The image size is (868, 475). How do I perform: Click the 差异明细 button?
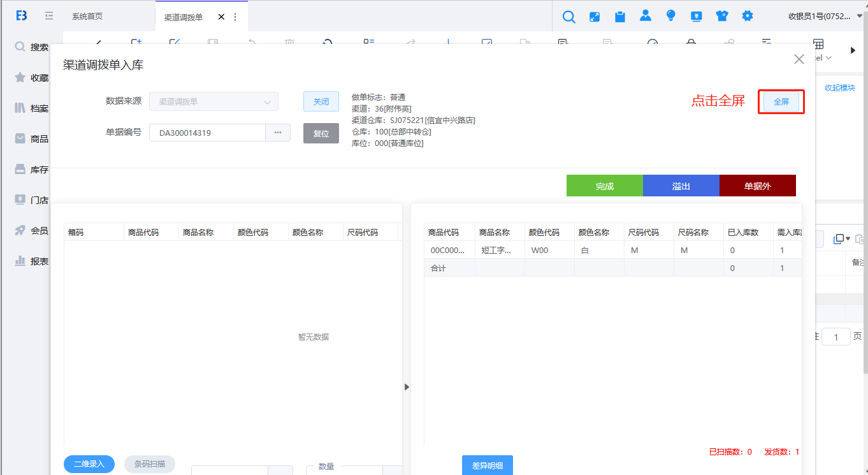[x=488, y=465]
